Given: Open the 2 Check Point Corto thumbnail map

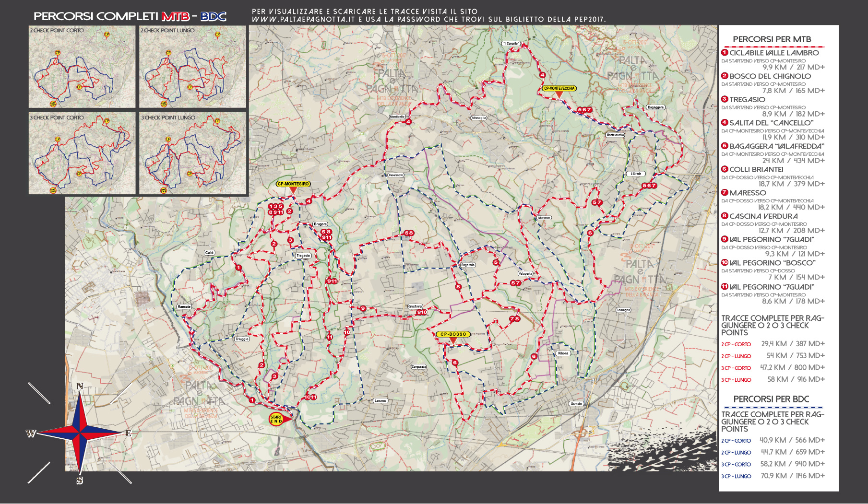Looking at the screenshot, I should click(x=82, y=67).
